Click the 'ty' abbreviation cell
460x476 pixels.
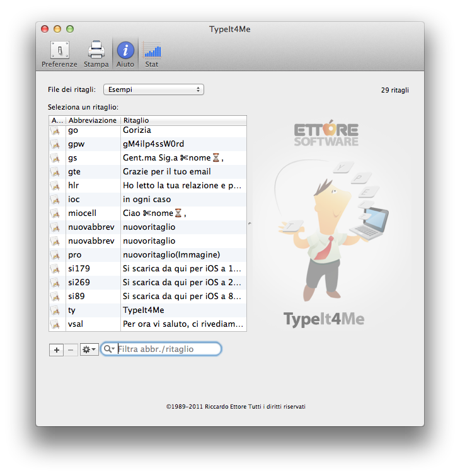coord(93,310)
